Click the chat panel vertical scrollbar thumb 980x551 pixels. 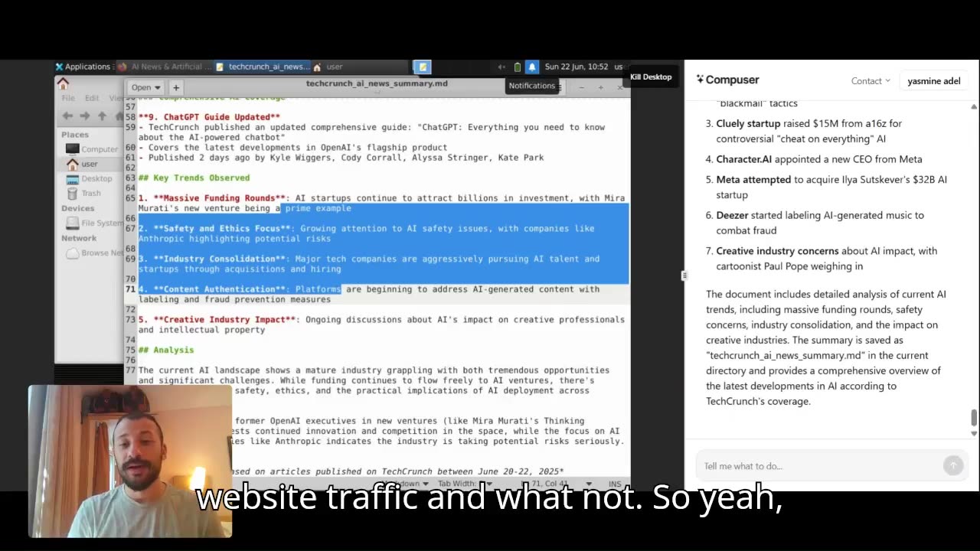point(974,418)
